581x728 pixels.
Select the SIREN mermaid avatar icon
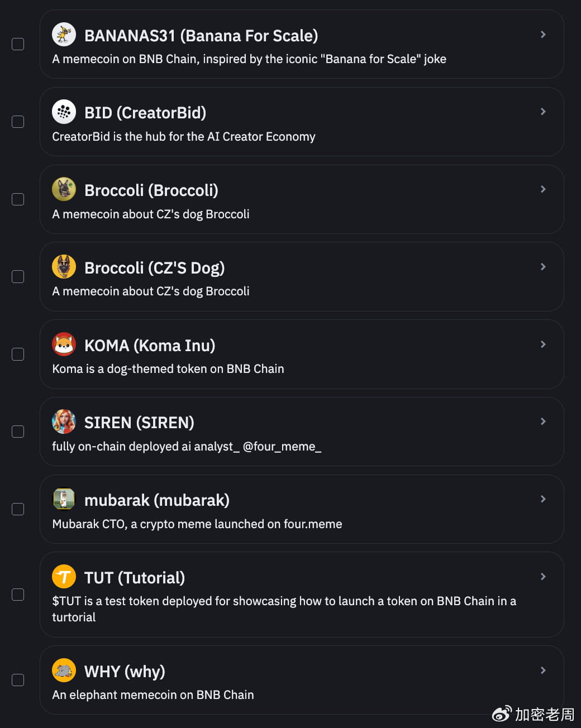coord(64,422)
